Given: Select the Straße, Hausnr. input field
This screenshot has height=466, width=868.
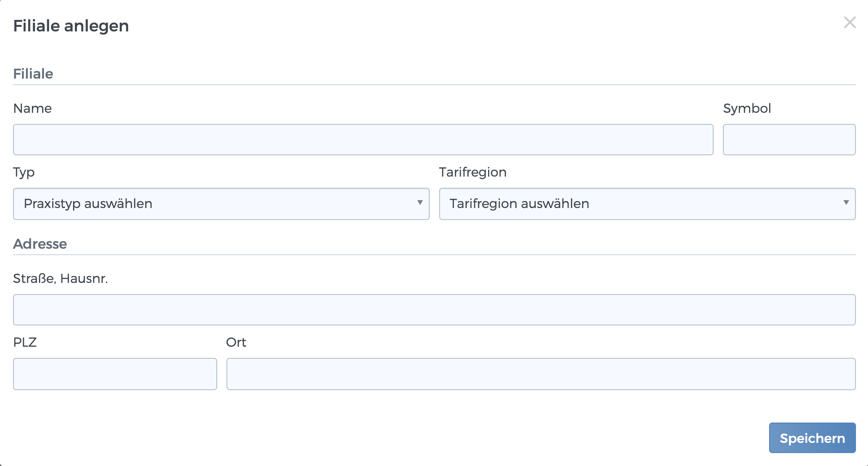Looking at the screenshot, I should 434,310.
